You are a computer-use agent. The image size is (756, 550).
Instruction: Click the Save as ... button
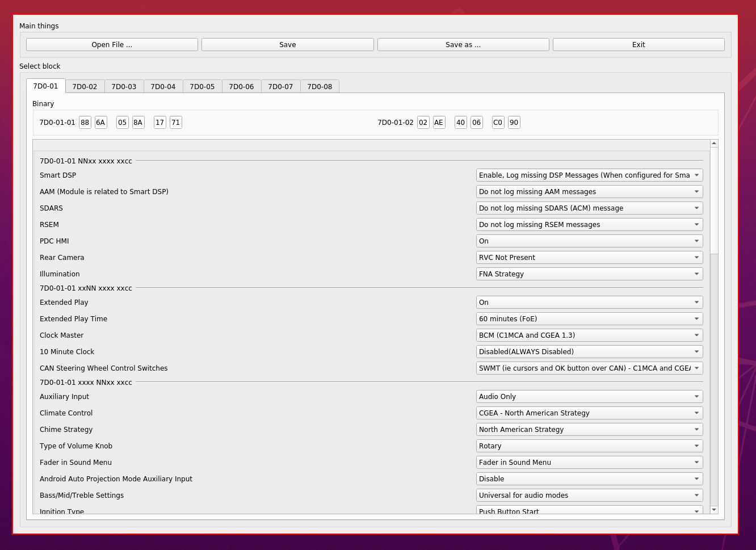click(x=463, y=45)
